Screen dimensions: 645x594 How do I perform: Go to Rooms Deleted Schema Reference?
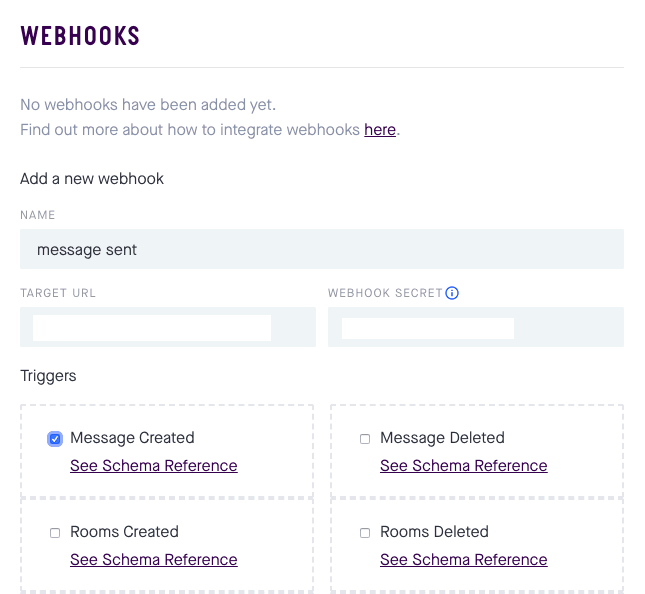point(464,560)
